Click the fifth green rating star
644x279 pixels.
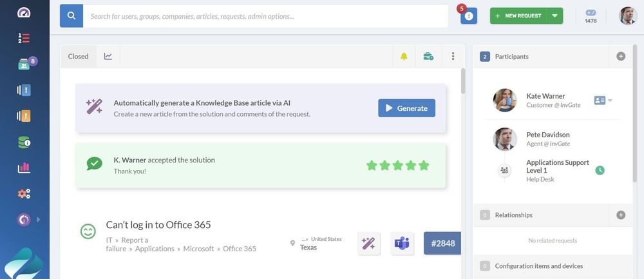point(424,165)
